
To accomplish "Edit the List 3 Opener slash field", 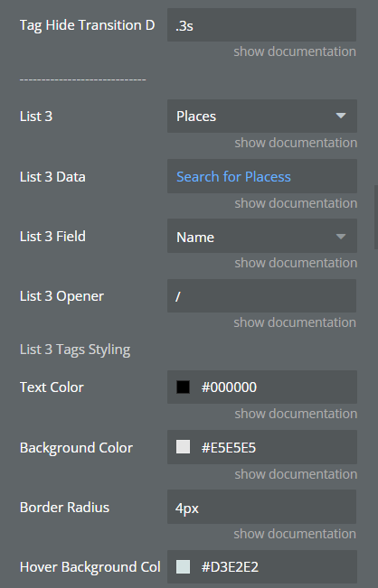I will [261, 296].
